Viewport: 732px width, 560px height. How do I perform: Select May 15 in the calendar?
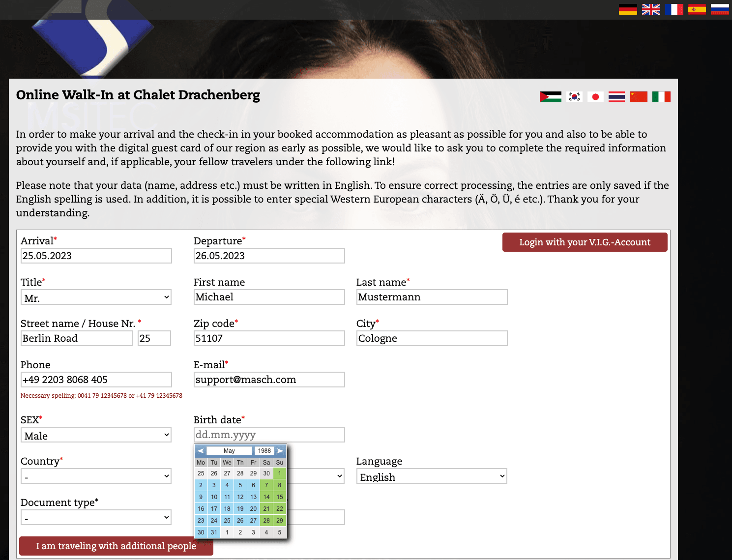(x=279, y=497)
